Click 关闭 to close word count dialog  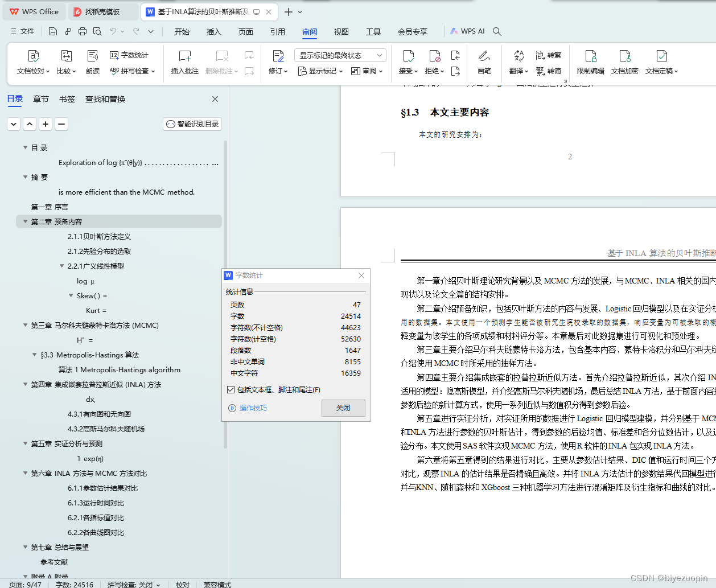(x=343, y=408)
